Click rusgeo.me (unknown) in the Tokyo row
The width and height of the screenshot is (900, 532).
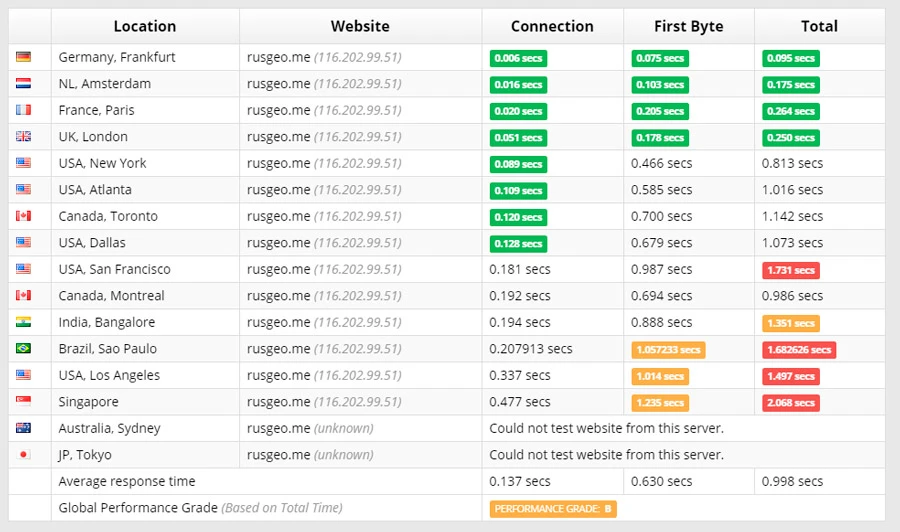click(x=310, y=455)
